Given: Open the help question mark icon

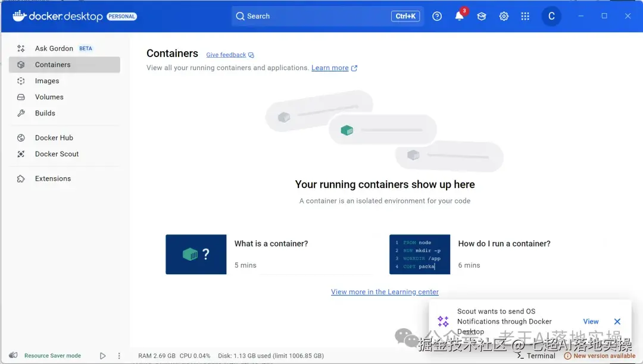Looking at the screenshot, I should click(437, 17).
